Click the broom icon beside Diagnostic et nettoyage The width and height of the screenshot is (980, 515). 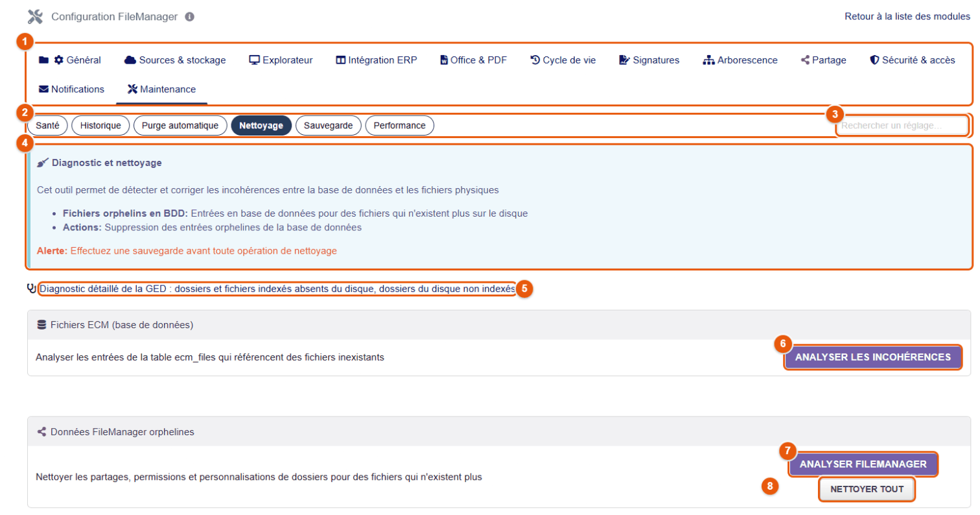pyautogui.click(x=43, y=162)
